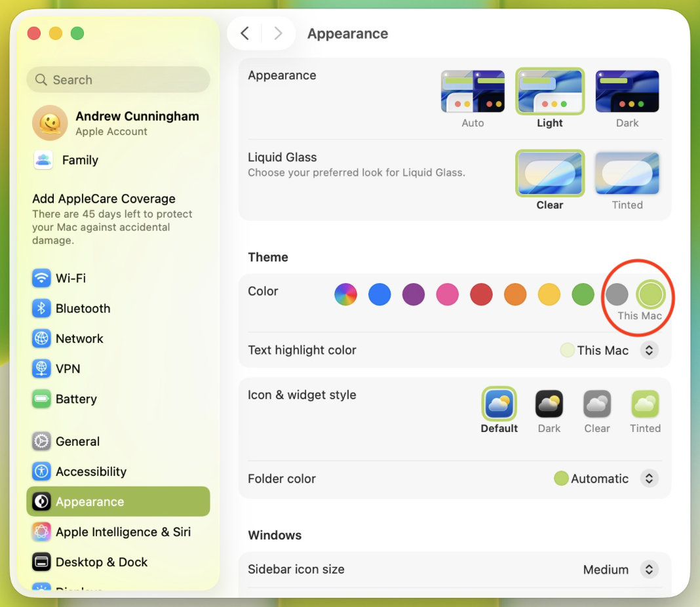Open Andrew Cunningham Apple Account
700x607 pixels.
[x=118, y=123]
